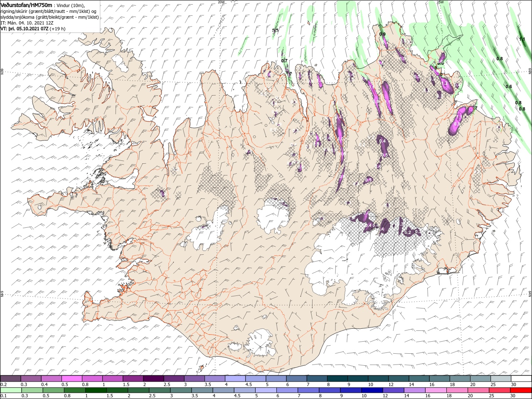
Task: Click the '15W' longitude label
Action: pos(441,2)
